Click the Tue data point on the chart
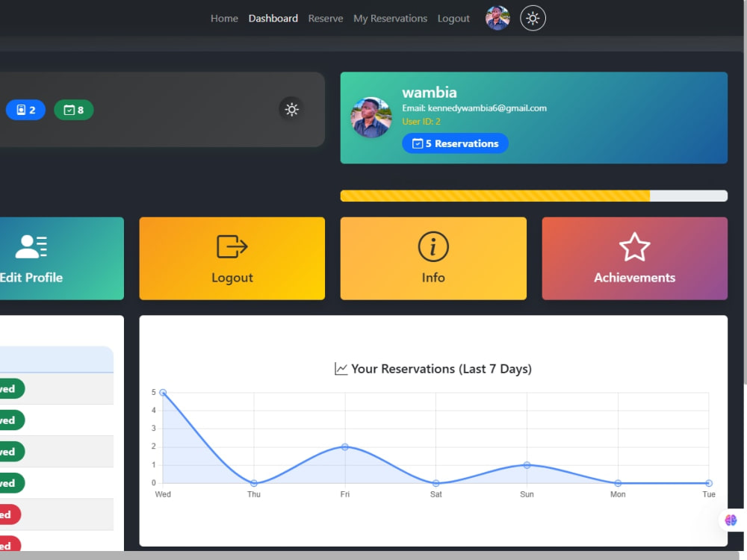Screen dimensions: 747x560 click(709, 483)
